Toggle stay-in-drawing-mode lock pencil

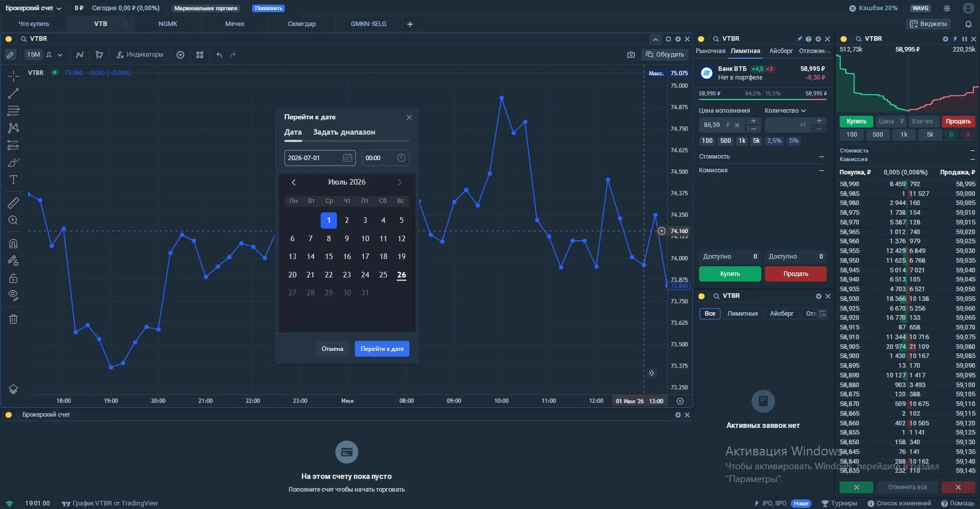tap(13, 261)
